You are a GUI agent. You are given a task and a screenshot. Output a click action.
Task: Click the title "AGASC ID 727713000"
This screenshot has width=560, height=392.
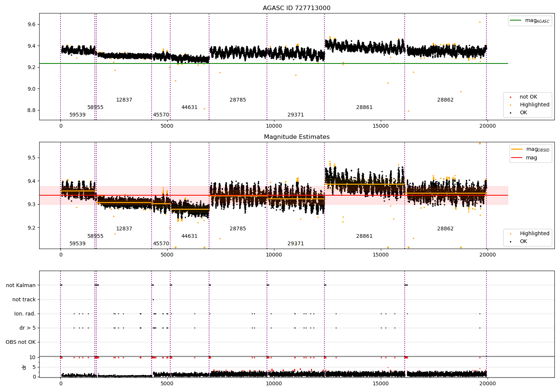coord(296,8)
